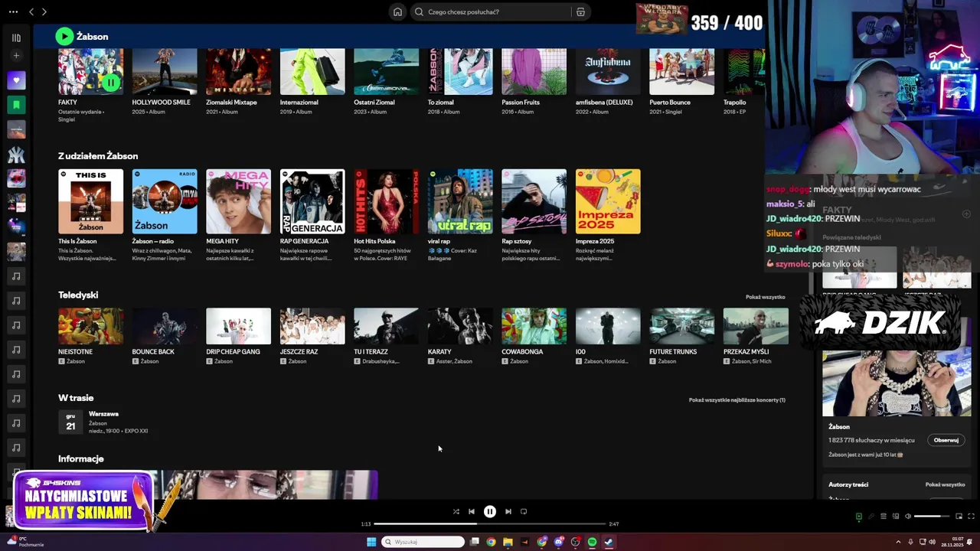Open Discord from the taskbar

559,542
